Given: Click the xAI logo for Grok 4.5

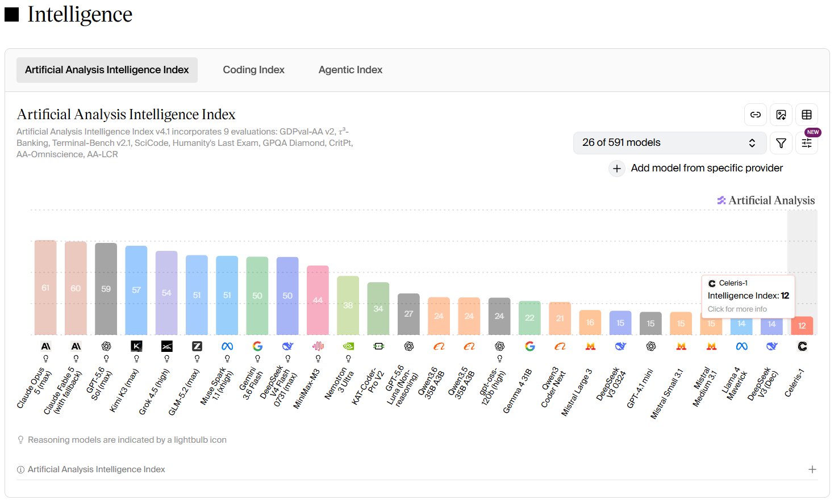Looking at the screenshot, I should pyautogui.click(x=166, y=346).
